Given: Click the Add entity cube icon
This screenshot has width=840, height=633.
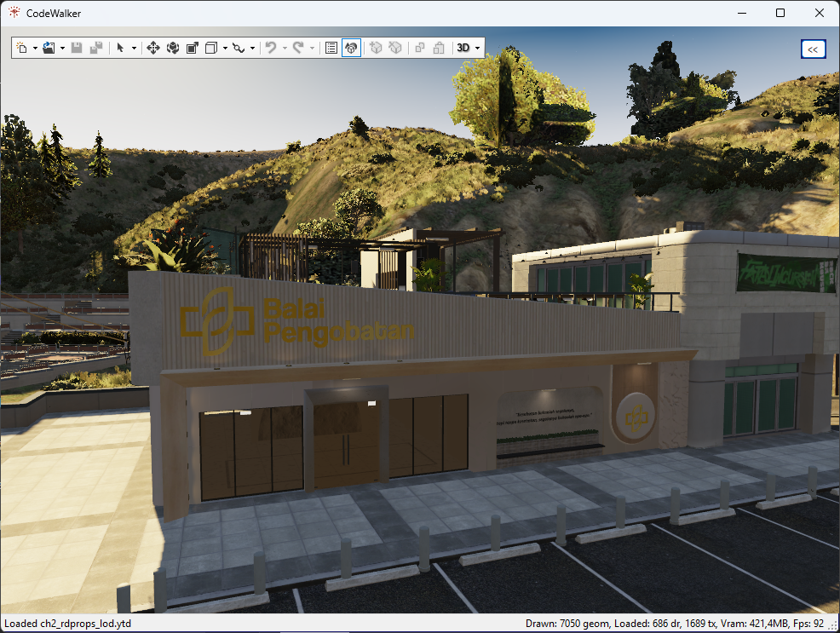Looking at the screenshot, I should (x=376, y=49).
